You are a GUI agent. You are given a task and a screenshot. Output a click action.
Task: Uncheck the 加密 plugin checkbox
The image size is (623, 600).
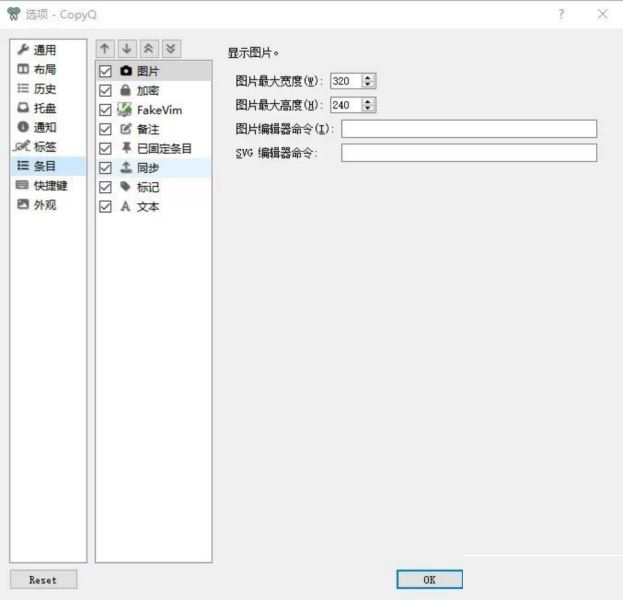[x=105, y=91]
